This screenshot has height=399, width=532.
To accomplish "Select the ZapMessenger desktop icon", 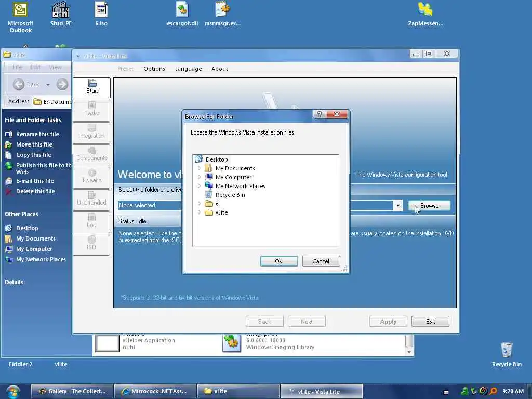I will click(425, 14).
